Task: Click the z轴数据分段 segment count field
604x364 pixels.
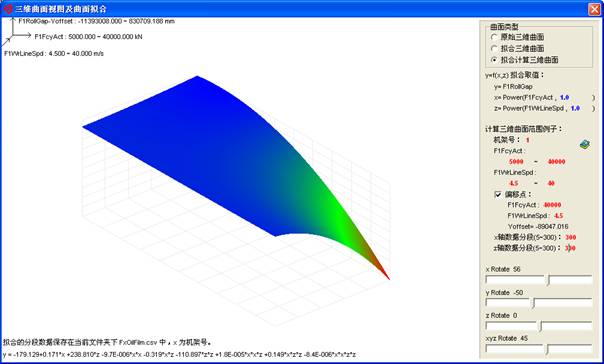Action: pos(570,248)
